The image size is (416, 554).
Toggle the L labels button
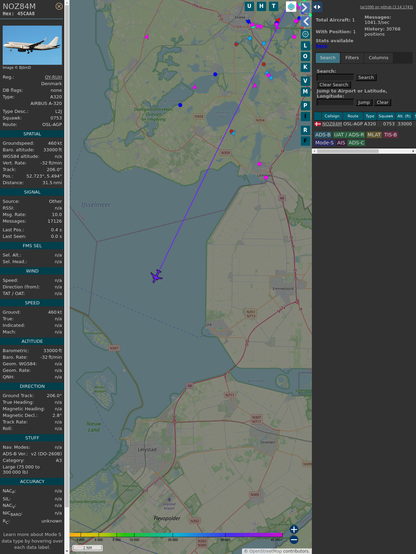point(305,46)
